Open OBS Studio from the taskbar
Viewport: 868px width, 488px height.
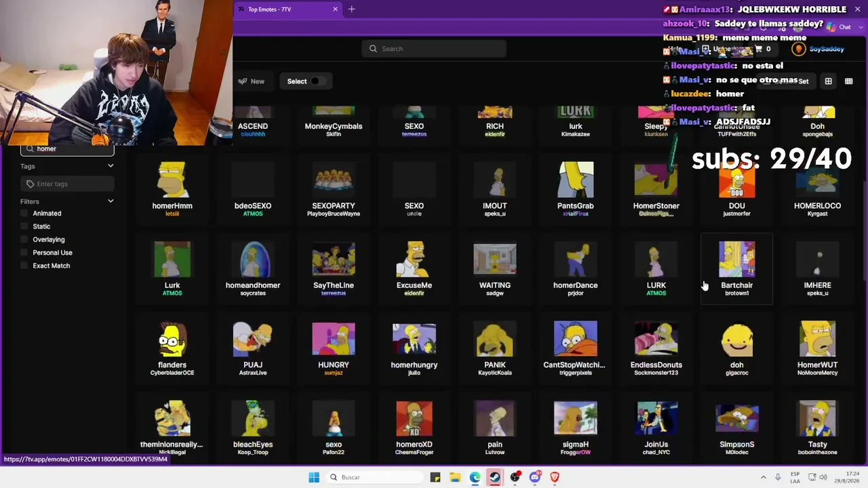(x=515, y=477)
